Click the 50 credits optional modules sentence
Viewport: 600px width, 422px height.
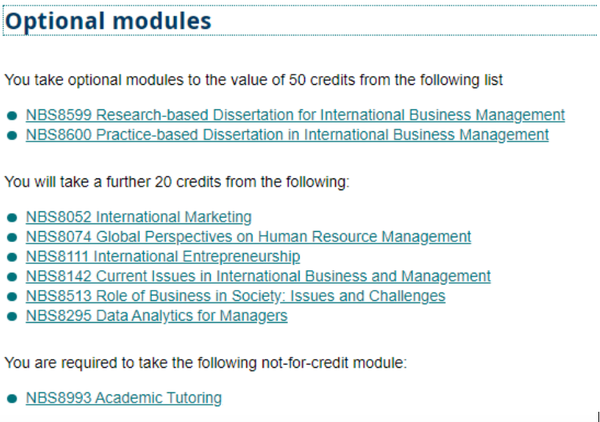254,80
